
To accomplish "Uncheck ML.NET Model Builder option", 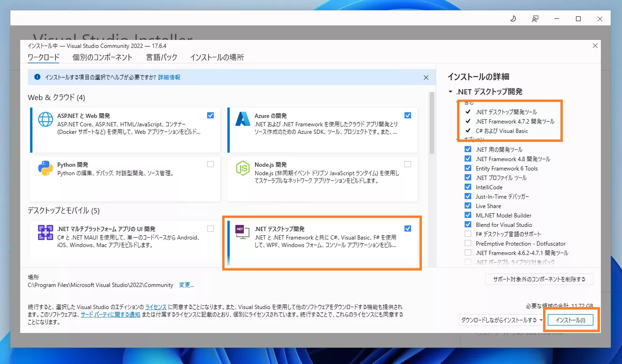I will tap(467, 215).
